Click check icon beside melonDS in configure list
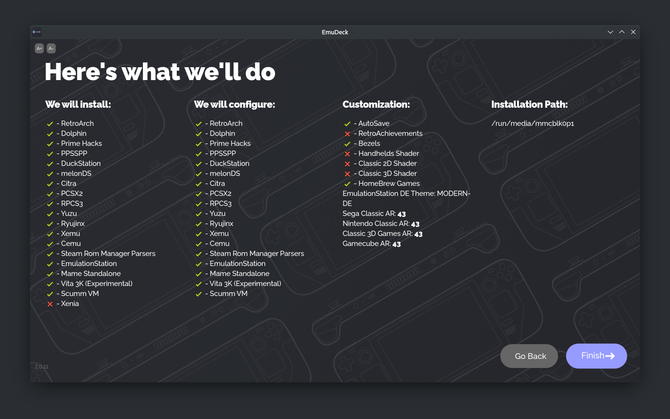This screenshot has width=670, height=419. click(x=199, y=174)
